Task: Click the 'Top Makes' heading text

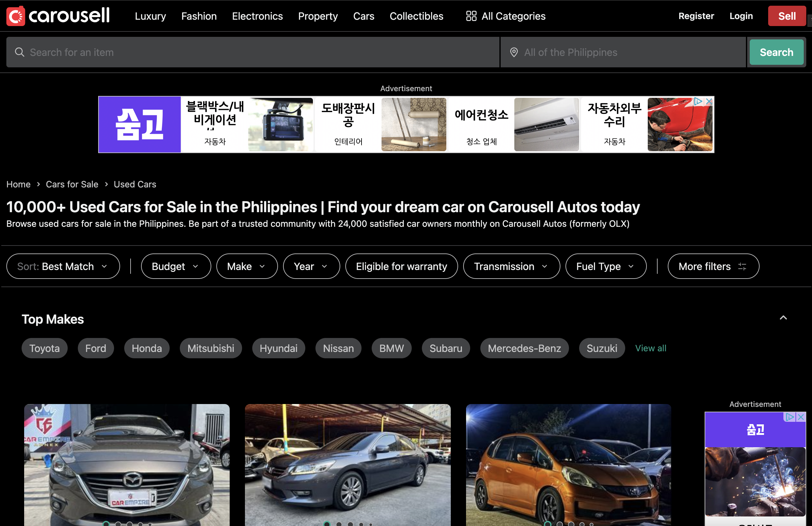Action: click(x=53, y=319)
